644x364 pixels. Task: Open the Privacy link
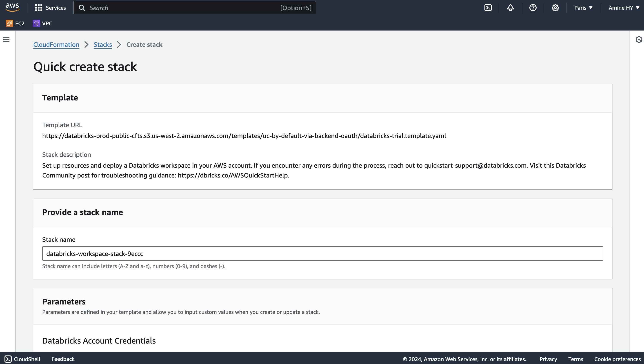coord(548,359)
